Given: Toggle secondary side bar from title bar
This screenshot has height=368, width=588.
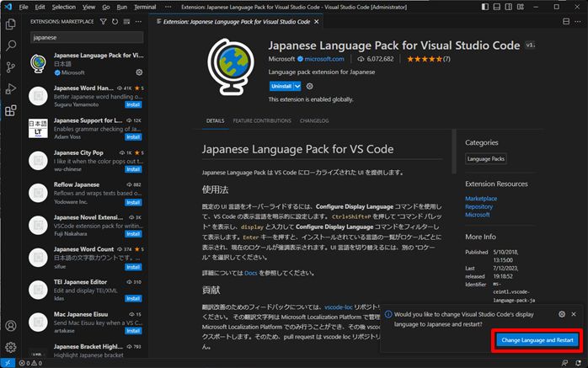Looking at the screenshot, I should click(509, 7).
